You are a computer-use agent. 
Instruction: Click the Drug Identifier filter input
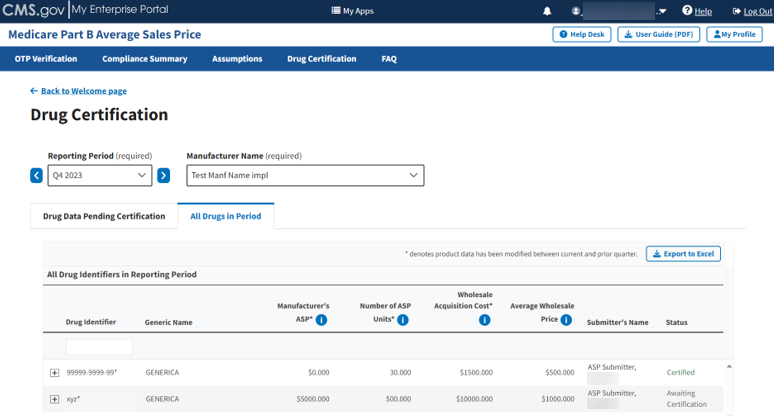tap(99, 347)
